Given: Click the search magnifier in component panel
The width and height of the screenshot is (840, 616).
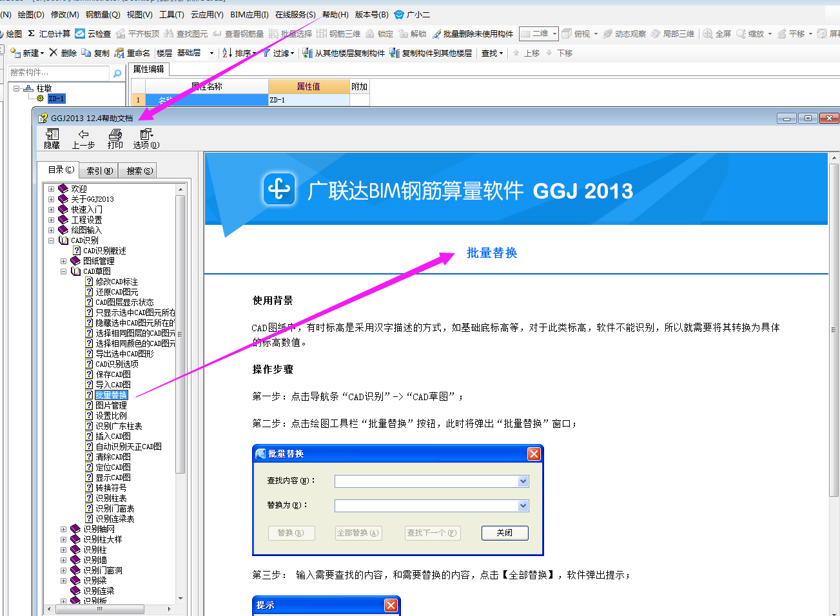Looking at the screenshot, I should pos(117,73).
